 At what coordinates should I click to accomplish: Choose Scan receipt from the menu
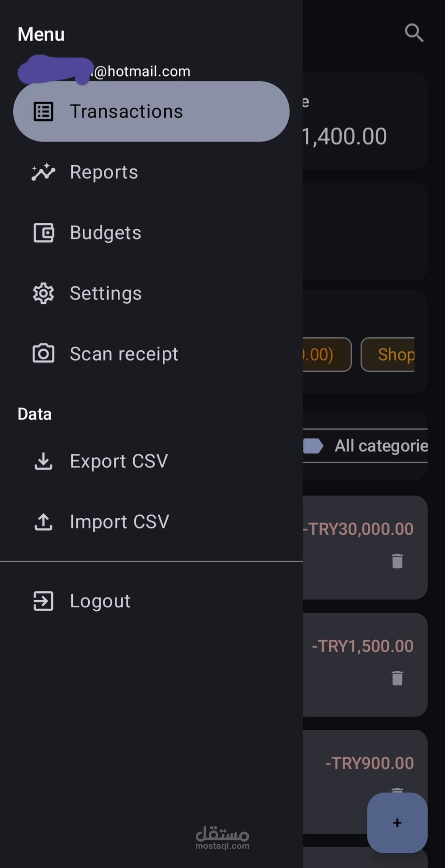pyautogui.click(x=124, y=354)
